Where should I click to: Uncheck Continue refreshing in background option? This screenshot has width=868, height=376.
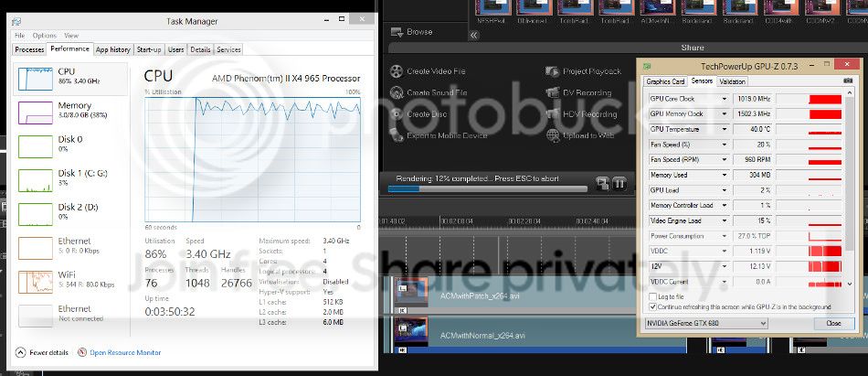(651, 307)
